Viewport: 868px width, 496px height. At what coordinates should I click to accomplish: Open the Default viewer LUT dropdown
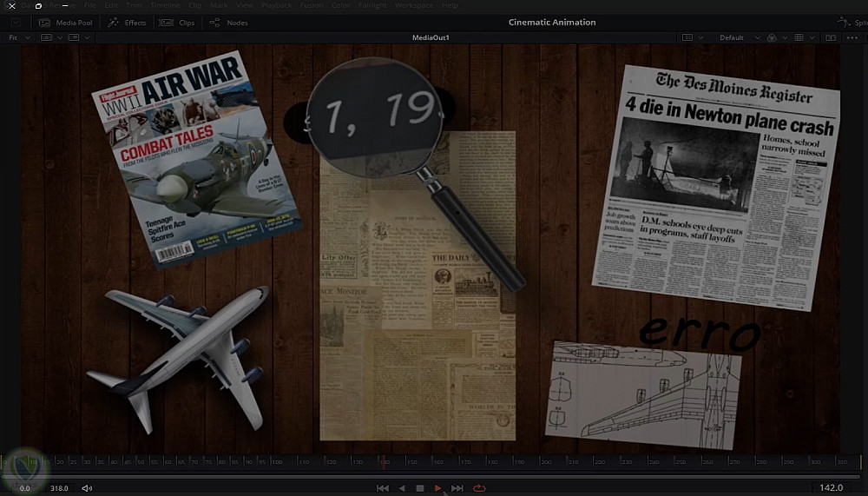[x=740, y=37]
